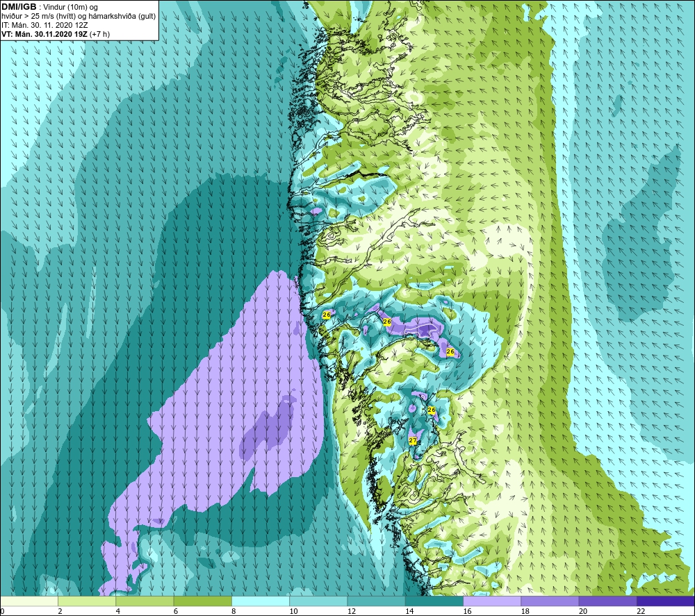
Task: Select the dark teal 14–16 m/s legend swatch
Action: [x=434, y=601]
